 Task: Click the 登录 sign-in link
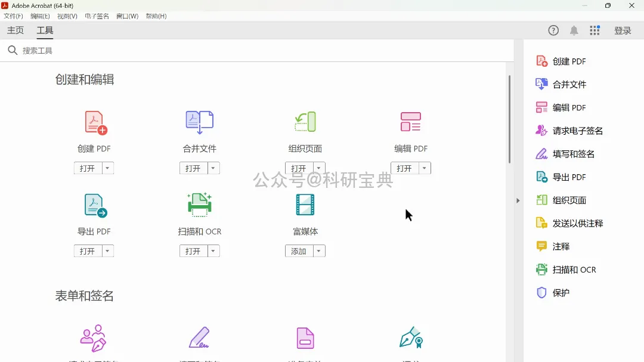[623, 30]
